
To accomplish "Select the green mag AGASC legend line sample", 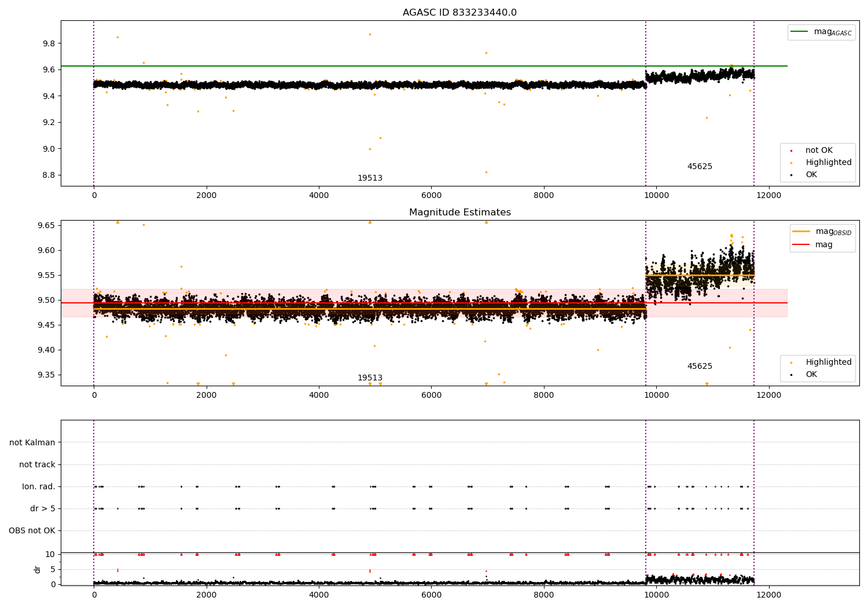I will 799,32.
